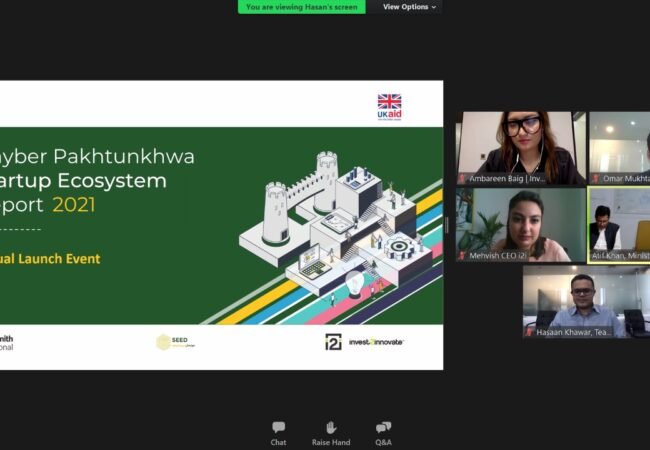Click 'Ambareen Baig | Inv...' name label
Image resolution: width=650 pixels, height=450 pixels.
pos(507,179)
